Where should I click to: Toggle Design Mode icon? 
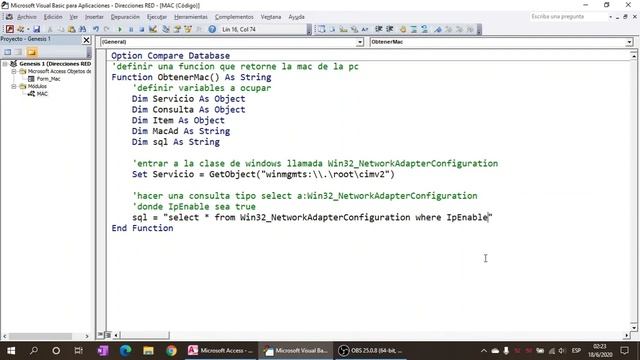[x=153, y=29]
